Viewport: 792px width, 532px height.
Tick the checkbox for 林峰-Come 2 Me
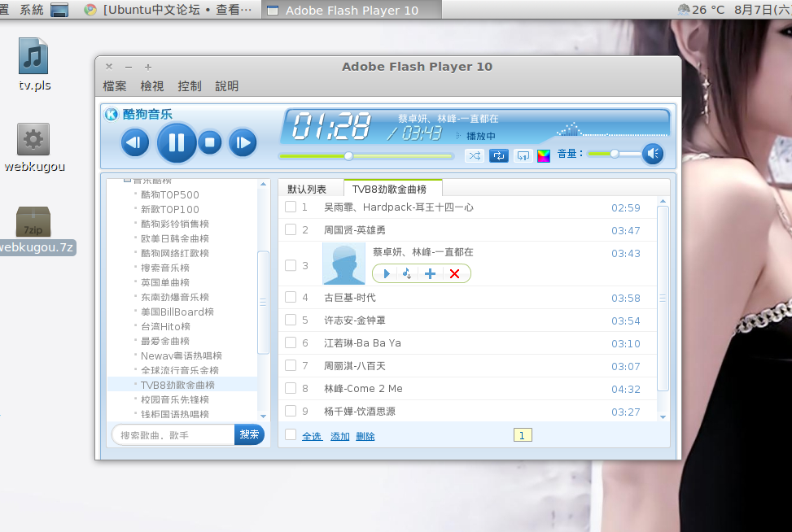(x=291, y=388)
